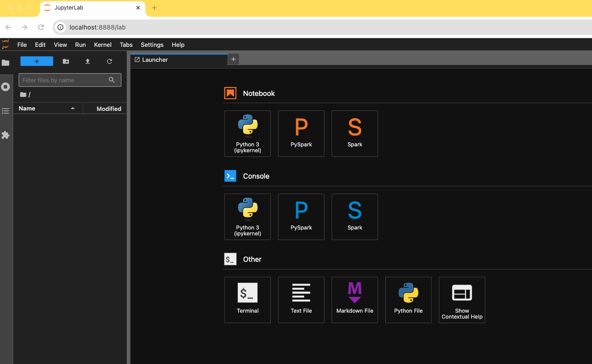
Task: Open the Edit menu
Action: (40, 45)
